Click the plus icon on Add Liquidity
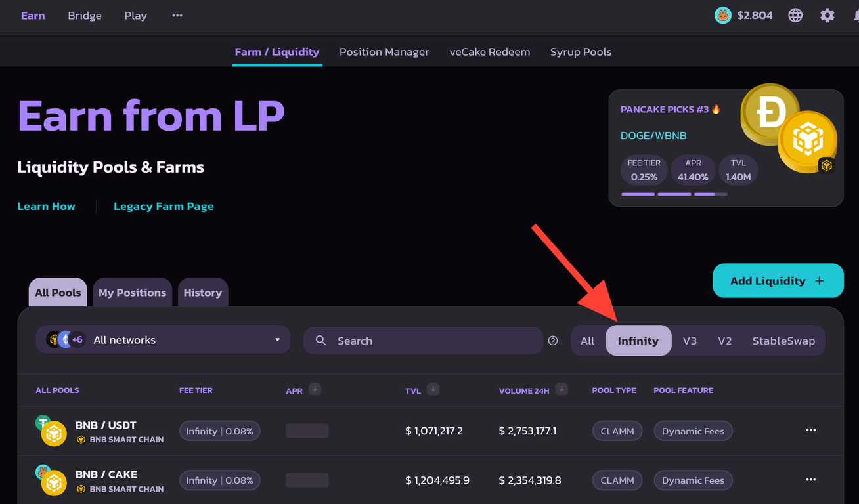 tap(819, 281)
